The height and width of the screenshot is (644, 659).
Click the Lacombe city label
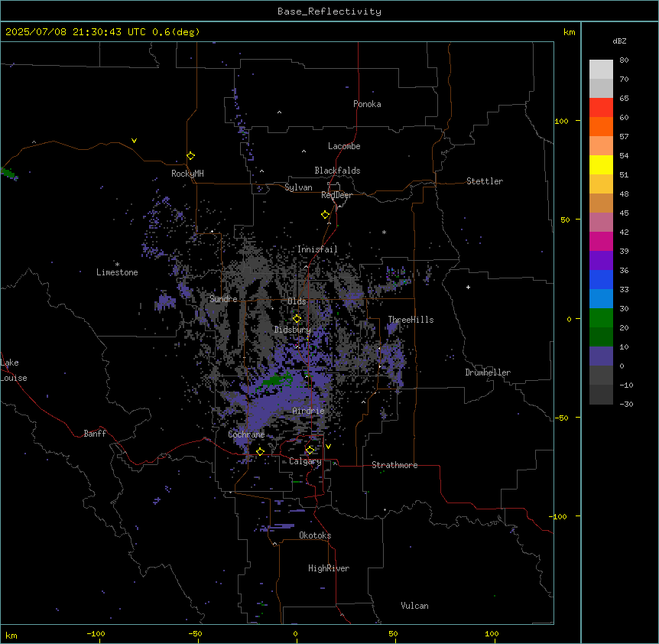(x=344, y=146)
